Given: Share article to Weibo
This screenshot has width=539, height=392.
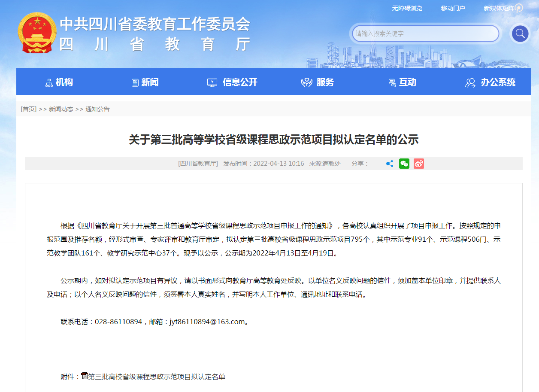Looking at the screenshot, I should click(x=419, y=164).
